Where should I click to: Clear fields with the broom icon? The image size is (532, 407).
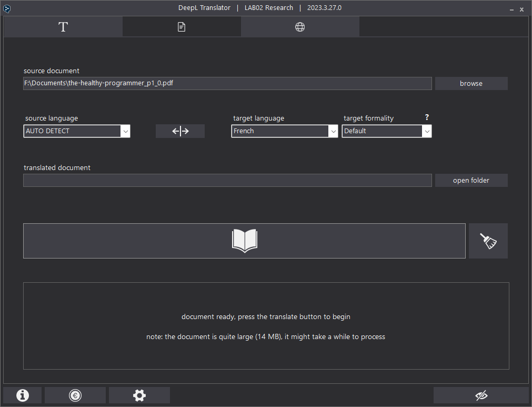[x=488, y=241]
